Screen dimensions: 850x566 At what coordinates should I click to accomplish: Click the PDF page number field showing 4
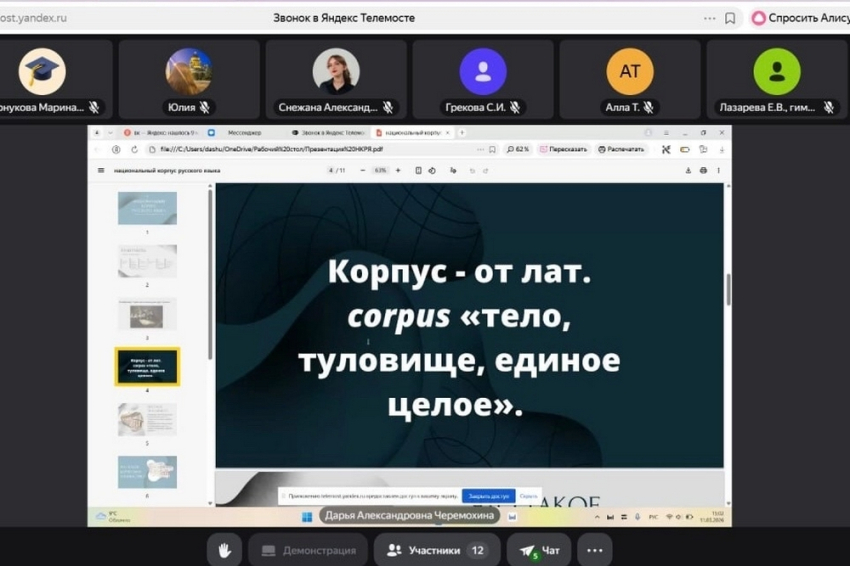tap(331, 170)
